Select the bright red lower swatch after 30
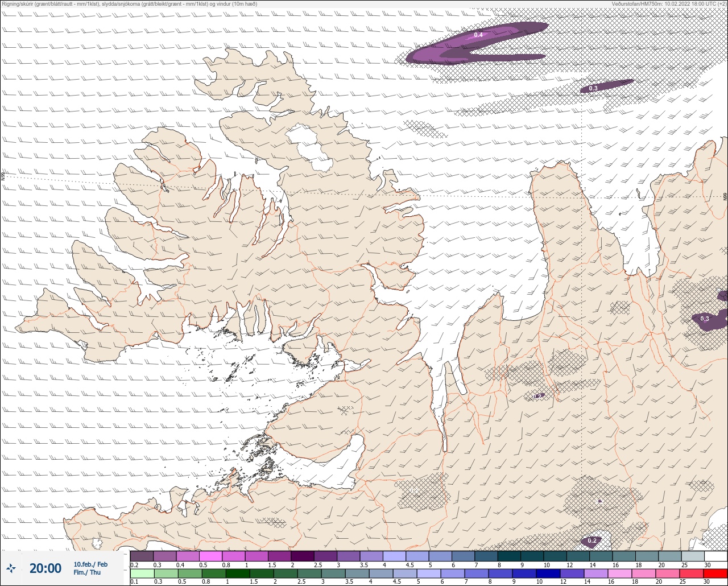728x586 pixels. [x=716, y=573]
